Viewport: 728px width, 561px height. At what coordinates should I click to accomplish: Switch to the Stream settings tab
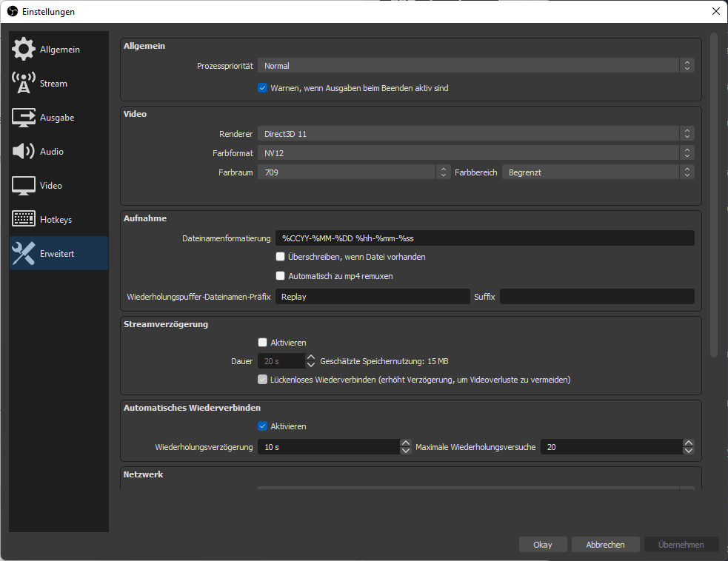tap(59, 83)
